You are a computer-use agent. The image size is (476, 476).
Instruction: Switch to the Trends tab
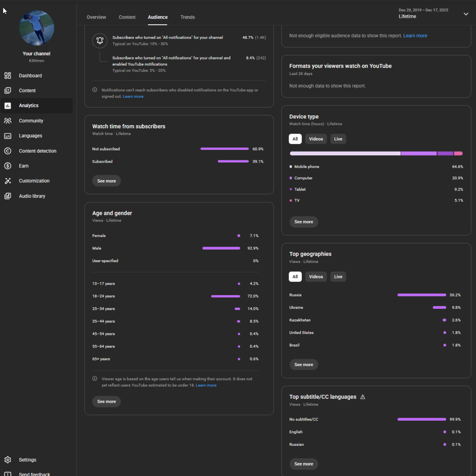[x=187, y=17]
